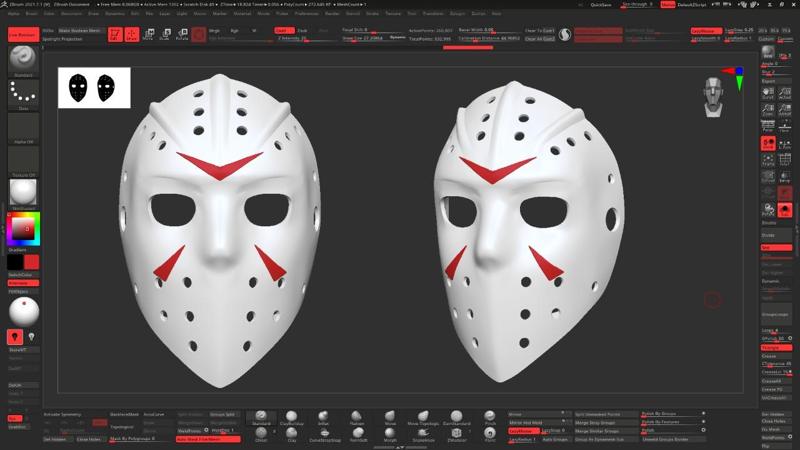Adjust the Z Intensity slider
This screenshot has width=800, height=450.
click(306, 38)
